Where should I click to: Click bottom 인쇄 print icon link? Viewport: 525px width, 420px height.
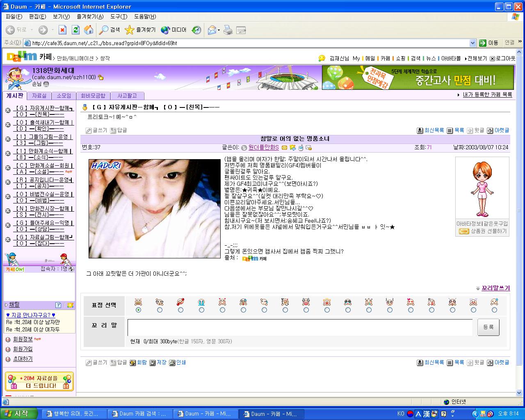tap(178, 363)
